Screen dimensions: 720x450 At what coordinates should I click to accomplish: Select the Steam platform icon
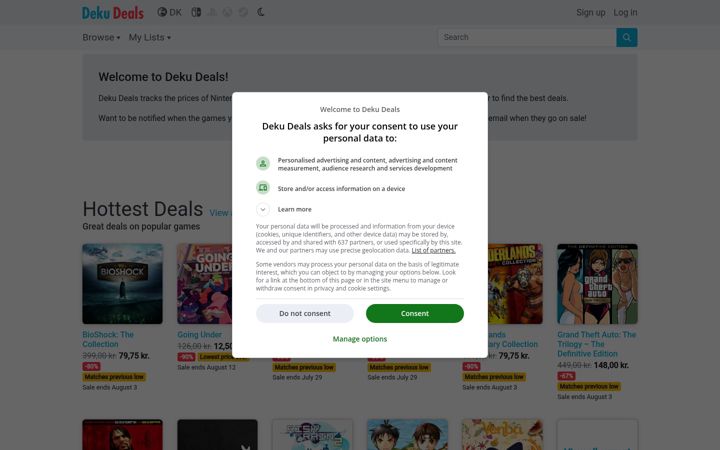click(243, 12)
